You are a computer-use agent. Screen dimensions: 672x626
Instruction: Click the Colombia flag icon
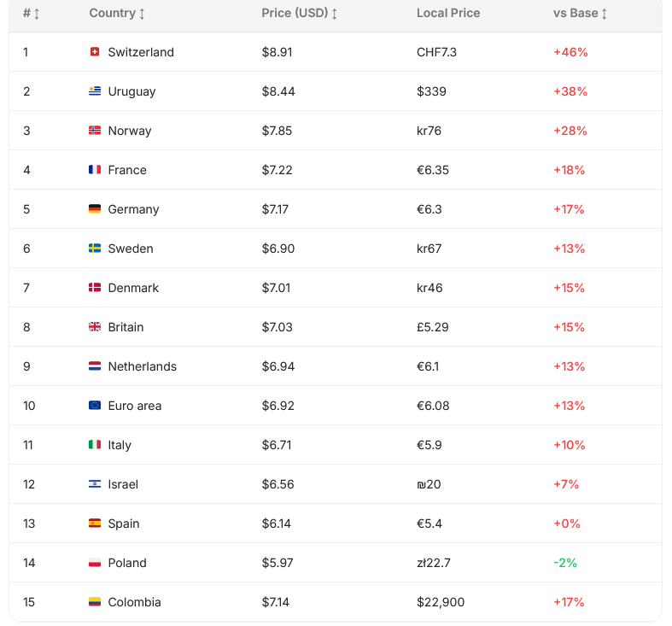point(95,602)
